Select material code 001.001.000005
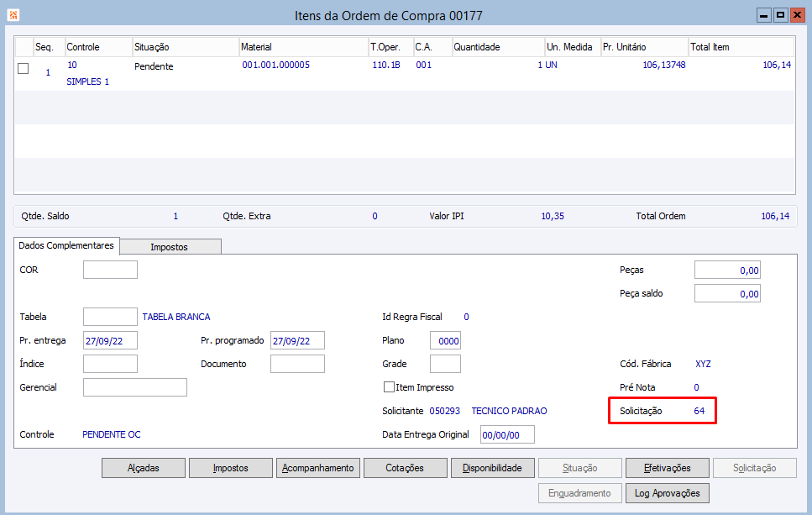This screenshot has height=515, width=812. (276, 65)
